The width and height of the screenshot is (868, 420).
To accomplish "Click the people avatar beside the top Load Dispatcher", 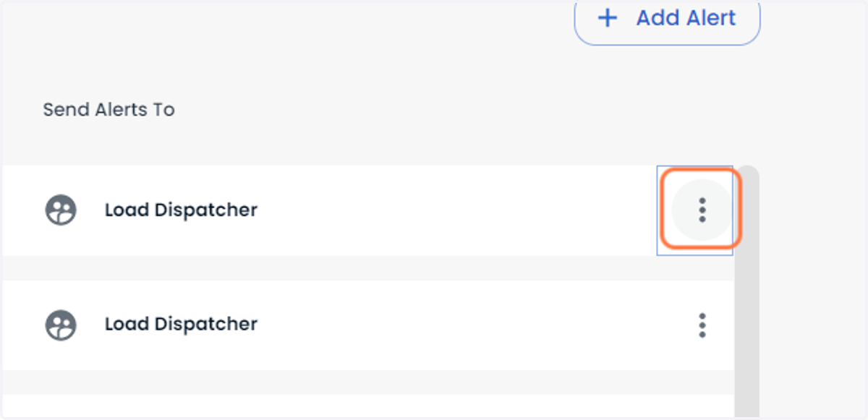I will [61, 210].
